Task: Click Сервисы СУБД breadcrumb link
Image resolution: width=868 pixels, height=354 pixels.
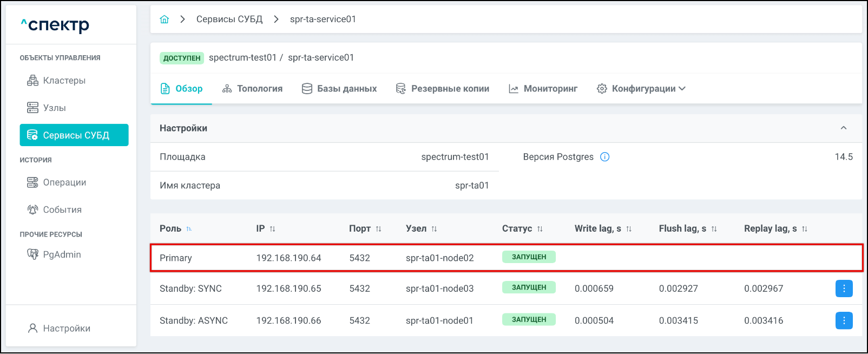Action: click(229, 19)
